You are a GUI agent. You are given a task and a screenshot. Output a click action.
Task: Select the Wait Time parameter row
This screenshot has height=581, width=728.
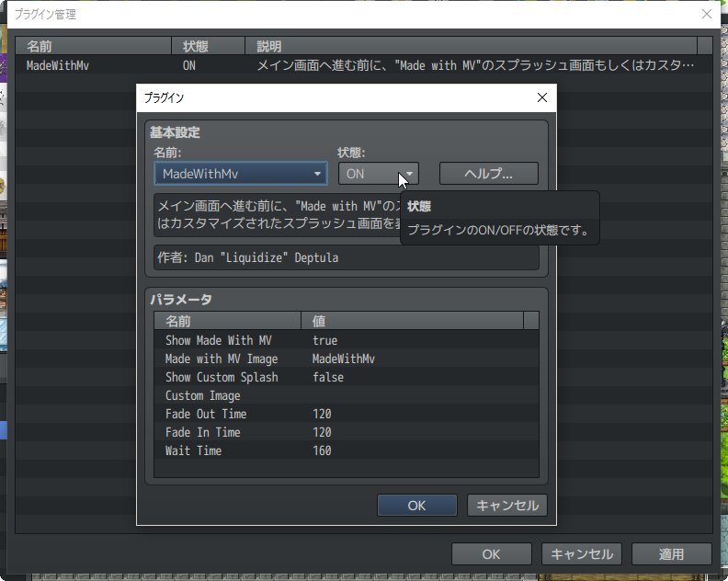pos(347,450)
